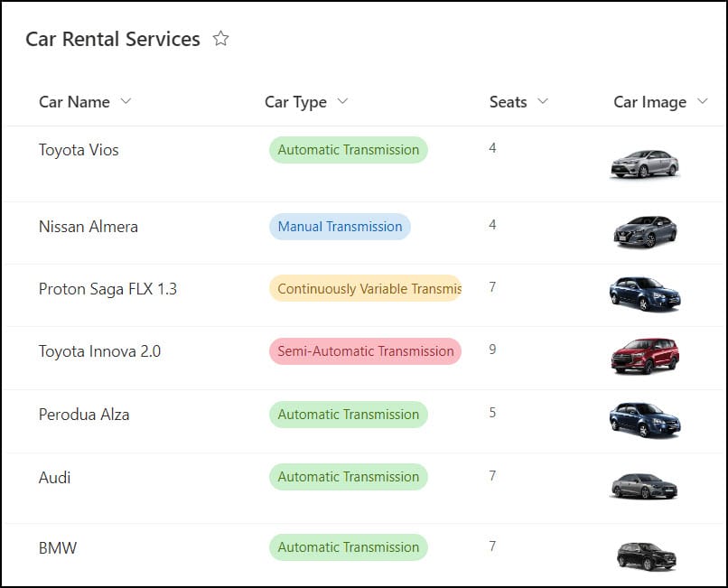Select the Toyota Innova 2.0 entry
Screen dimensions: 728x588
click(x=99, y=351)
